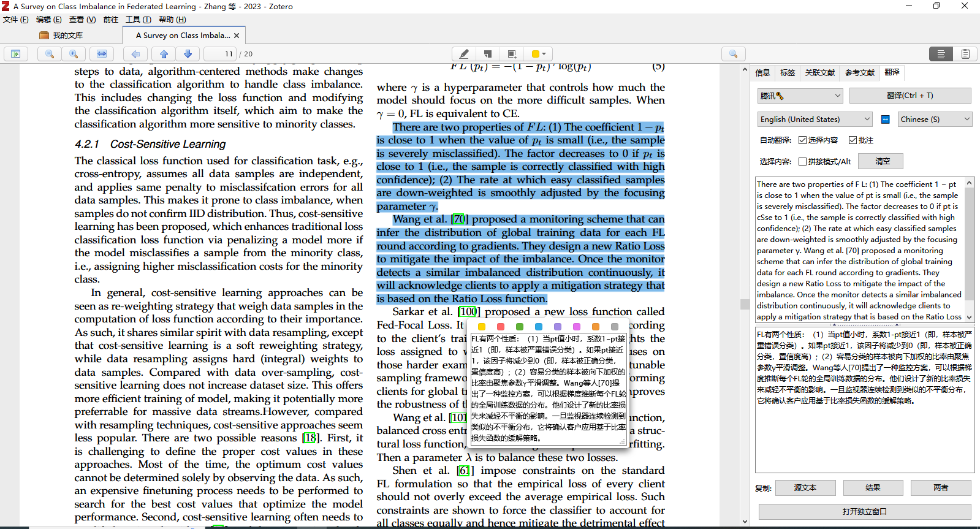This screenshot has width=980, height=529.
Task: Show the item pane view icon
Action: pos(941,54)
